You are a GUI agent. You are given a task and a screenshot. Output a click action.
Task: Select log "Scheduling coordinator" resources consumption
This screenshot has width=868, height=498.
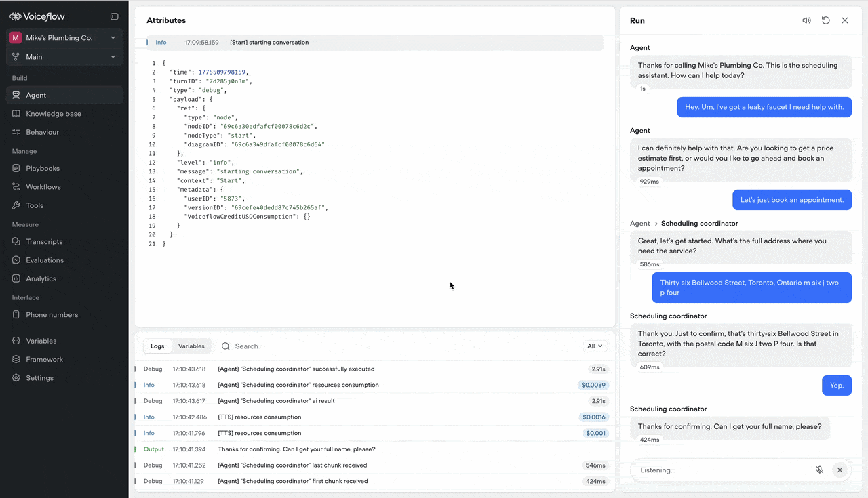(374, 385)
